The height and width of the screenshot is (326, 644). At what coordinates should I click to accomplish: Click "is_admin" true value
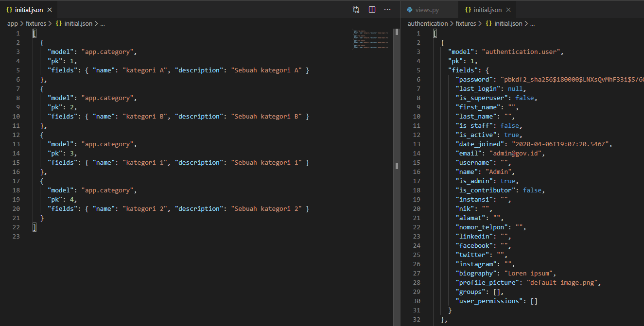coord(508,181)
